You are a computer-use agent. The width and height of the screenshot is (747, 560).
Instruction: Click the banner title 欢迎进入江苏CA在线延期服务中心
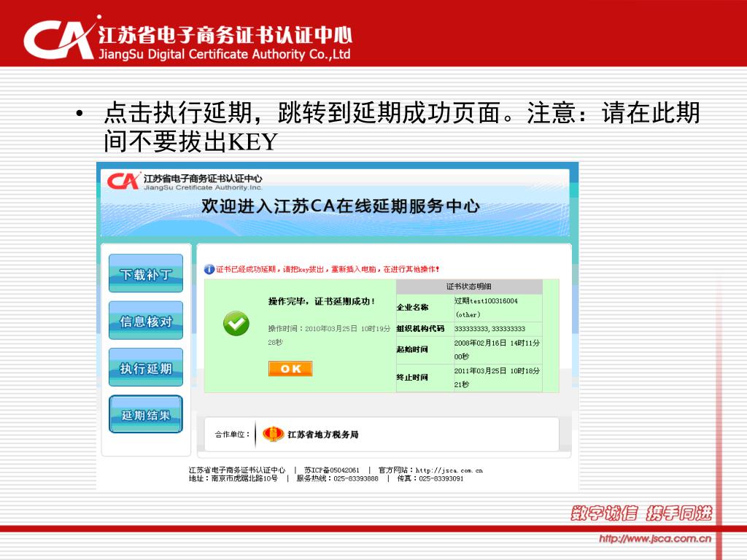point(340,206)
